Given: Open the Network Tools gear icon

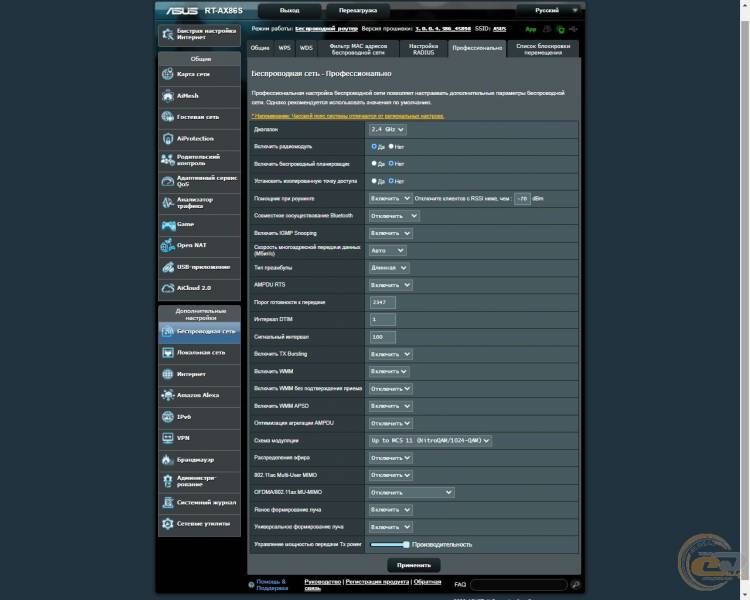Looking at the screenshot, I should point(167,523).
